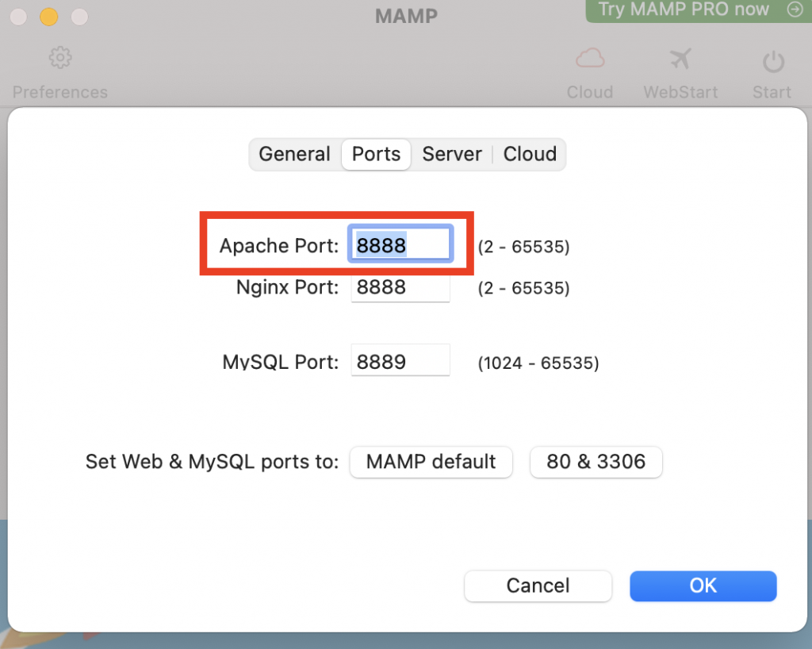
Task: Click the Cloud toolbar icon
Action: coord(590,59)
